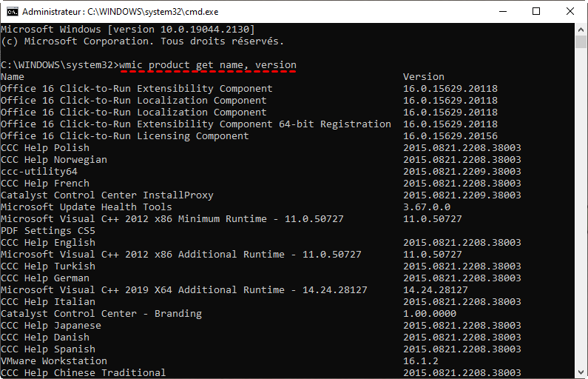Click 'Office 16 Click-to-Run Extensibility Component 64-bit Registration'

click(196, 124)
